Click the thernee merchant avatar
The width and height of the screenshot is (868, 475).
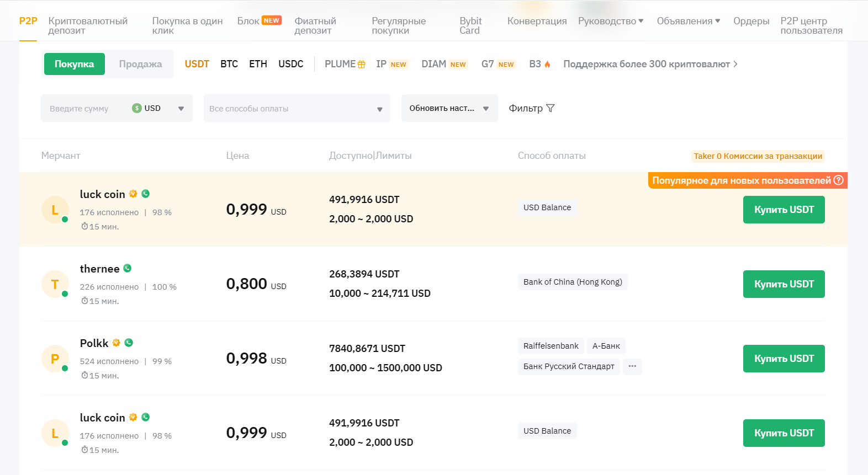pyautogui.click(x=55, y=285)
